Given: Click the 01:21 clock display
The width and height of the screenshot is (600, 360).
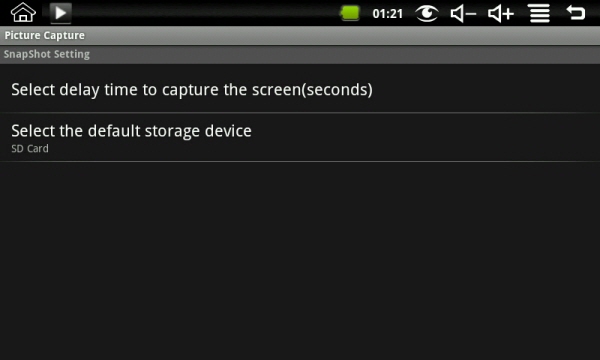Looking at the screenshot, I should 388,14.
